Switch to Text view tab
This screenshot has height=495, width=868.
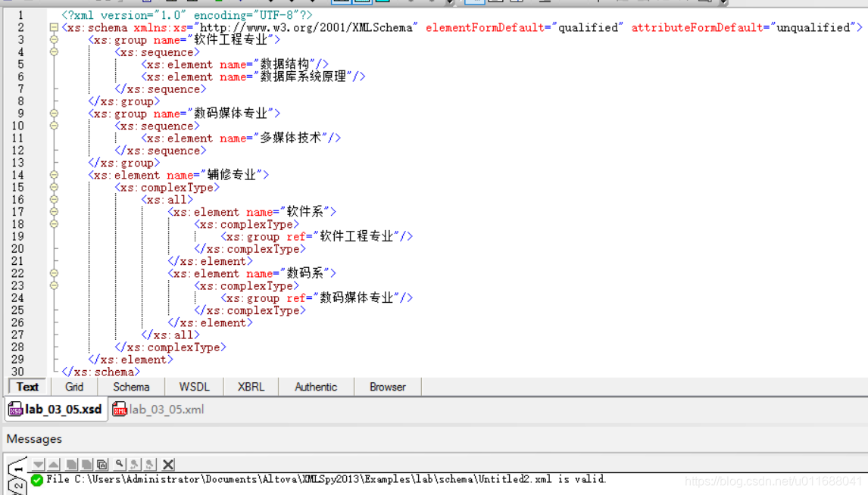point(27,388)
